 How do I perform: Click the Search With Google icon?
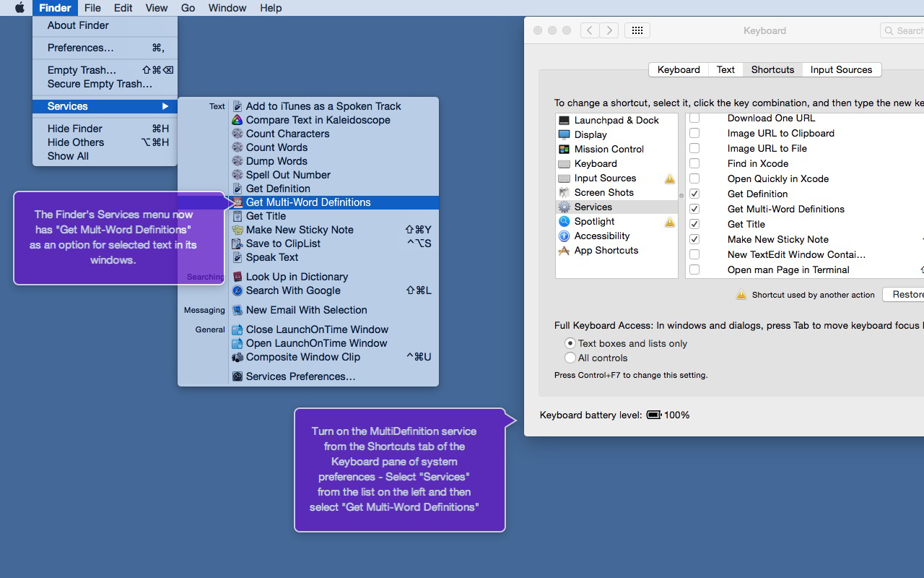(x=237, y=290)
